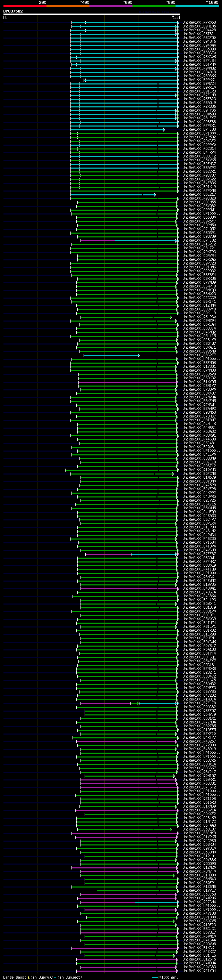Select the UniRef100_P0AC82 hit label
This screenshot has width=222, height=980.
(x=199, y=707)
